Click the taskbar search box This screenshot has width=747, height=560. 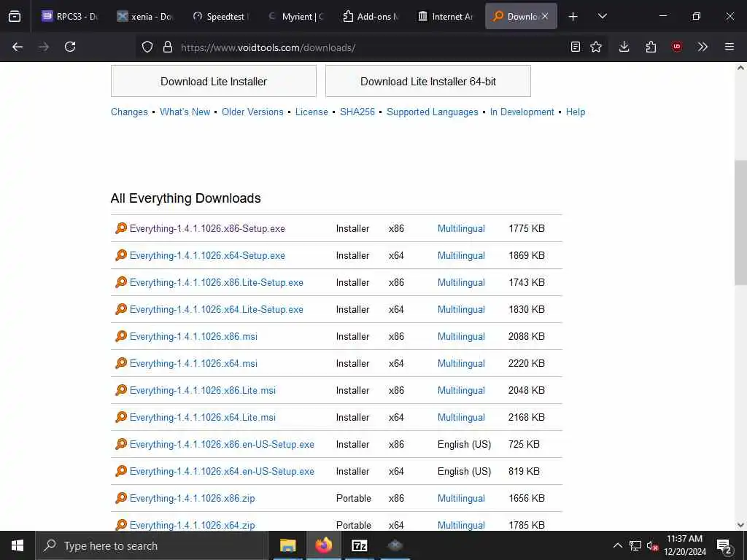point(152,545)
